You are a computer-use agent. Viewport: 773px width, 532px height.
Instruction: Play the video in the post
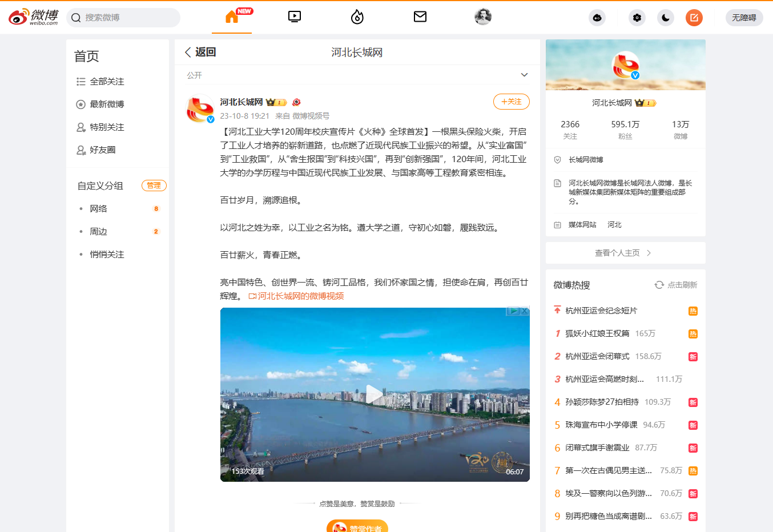click(x=375, y=394)
